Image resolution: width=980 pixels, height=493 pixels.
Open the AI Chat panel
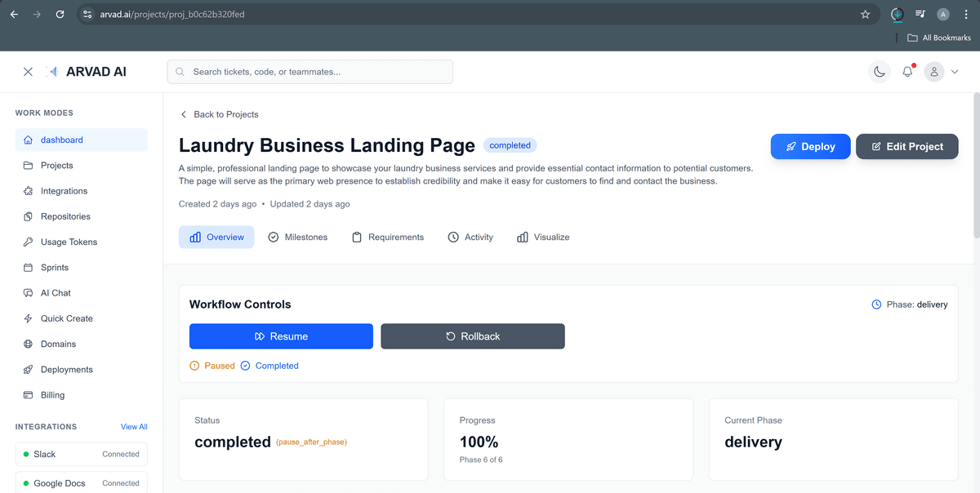(58, 292)
